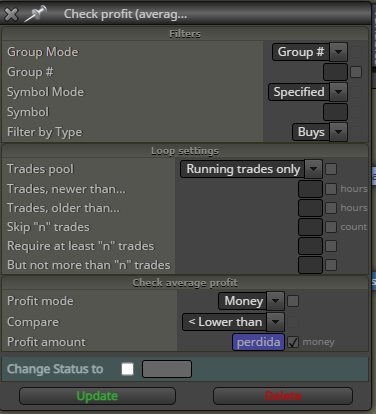Viewport: 376px width, 414px height.
Task: Click the Specified symbol mode value
Action: (x=299, y=92)
